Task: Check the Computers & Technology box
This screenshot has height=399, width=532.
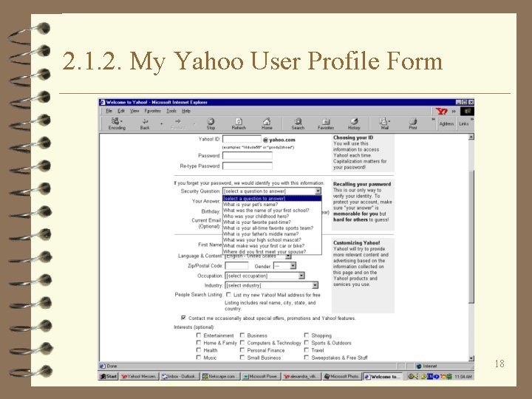Action: [x=242, y=343]
